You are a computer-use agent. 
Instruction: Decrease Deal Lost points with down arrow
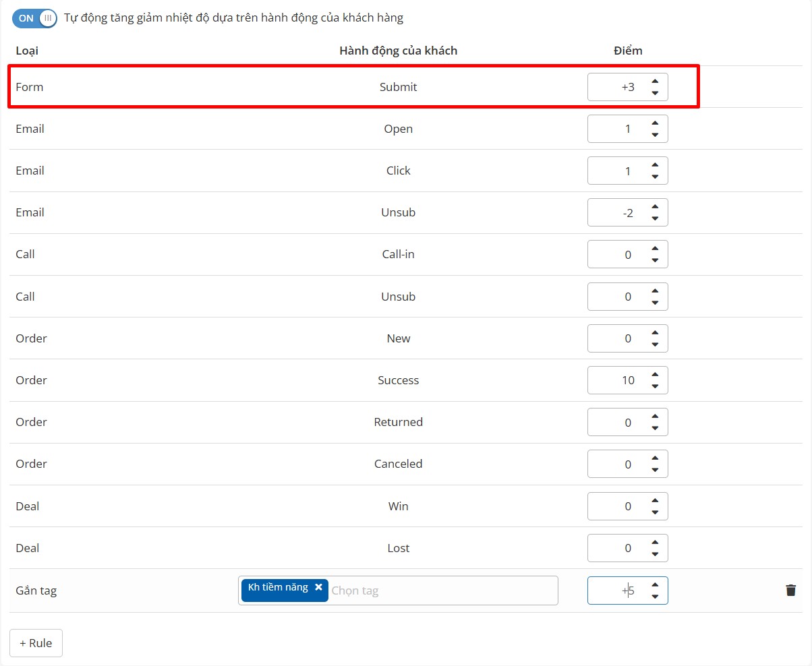(654, 554)
